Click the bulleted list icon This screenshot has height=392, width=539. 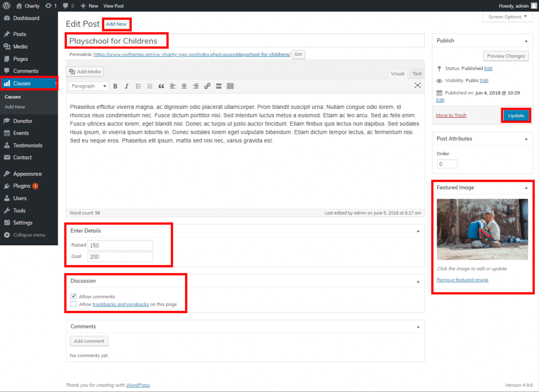point(138,86)
